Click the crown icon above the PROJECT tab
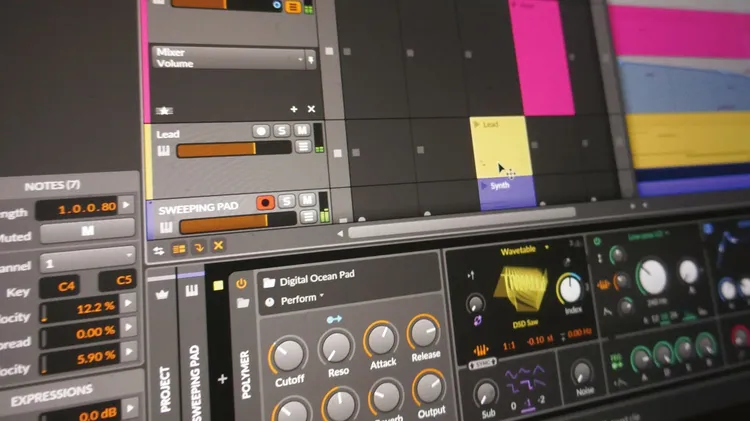 [162, 294]
